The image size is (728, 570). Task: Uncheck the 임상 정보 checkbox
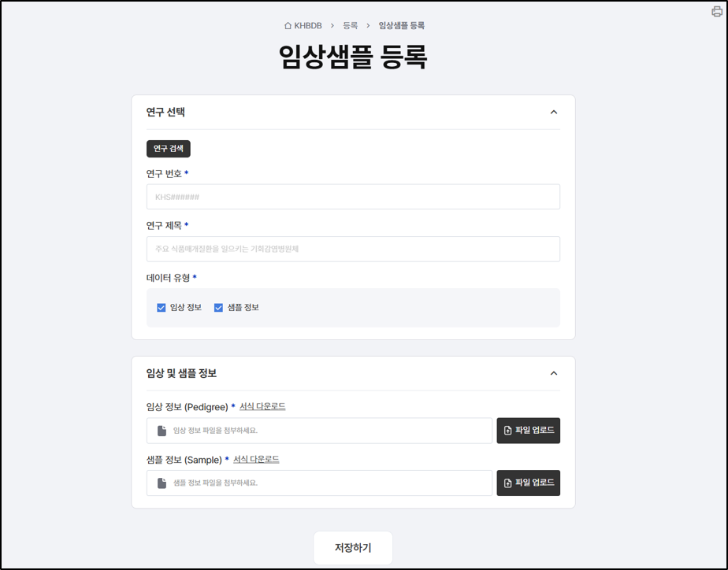[161, 307]
